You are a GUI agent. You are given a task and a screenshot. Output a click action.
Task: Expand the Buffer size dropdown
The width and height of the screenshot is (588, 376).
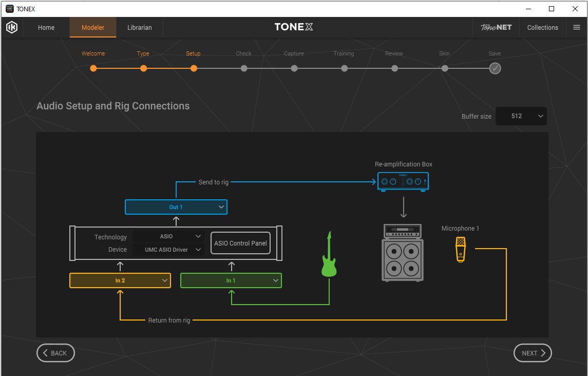coord(521,116)
